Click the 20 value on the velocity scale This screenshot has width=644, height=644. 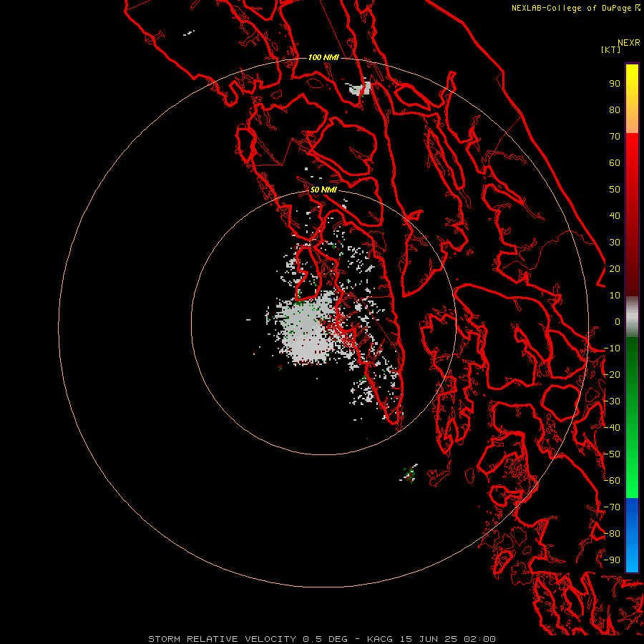point(615,269)
